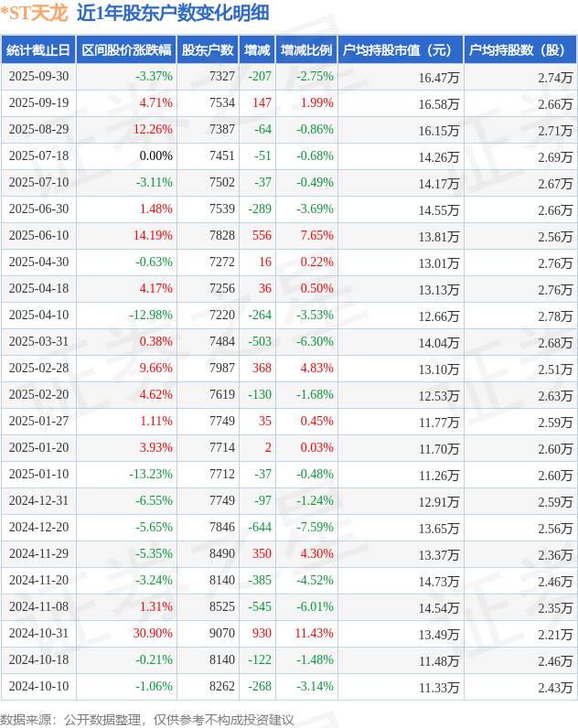Screen dimensions: 578x728
Task: Click the 近1年股东户数变化明细 heading text
Action: click(x=173, y=13)
